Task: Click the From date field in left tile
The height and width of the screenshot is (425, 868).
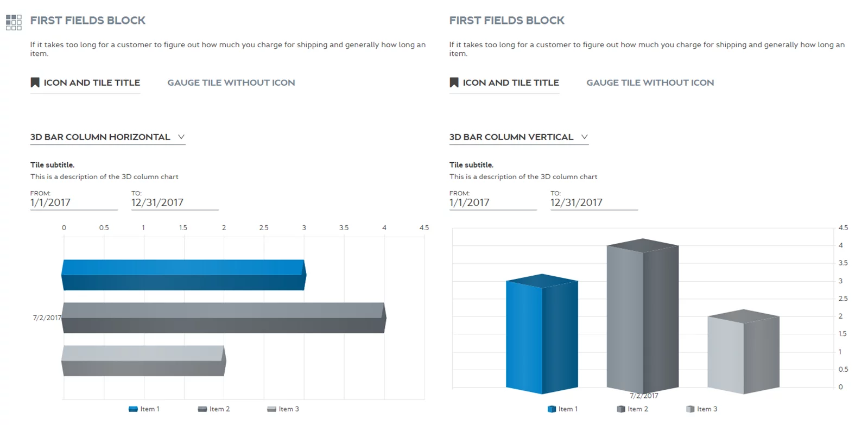Action: click(73, 202)
